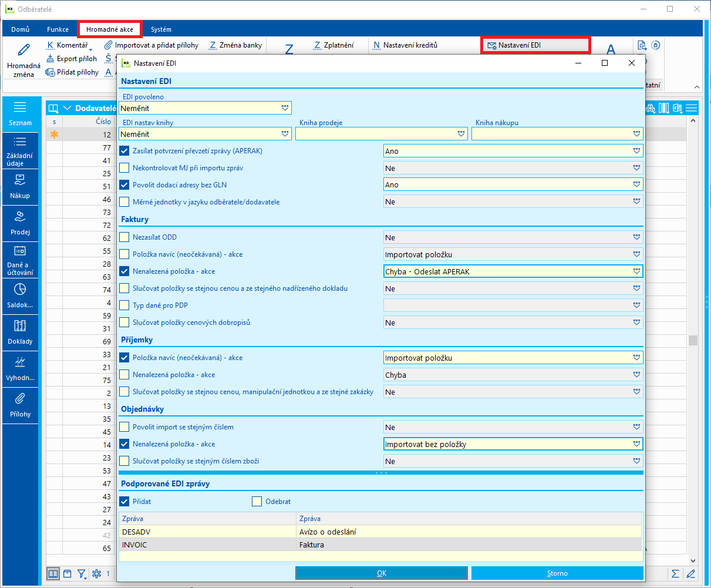Click the edit pencil icon at bottom right

[x=691, y=573]
